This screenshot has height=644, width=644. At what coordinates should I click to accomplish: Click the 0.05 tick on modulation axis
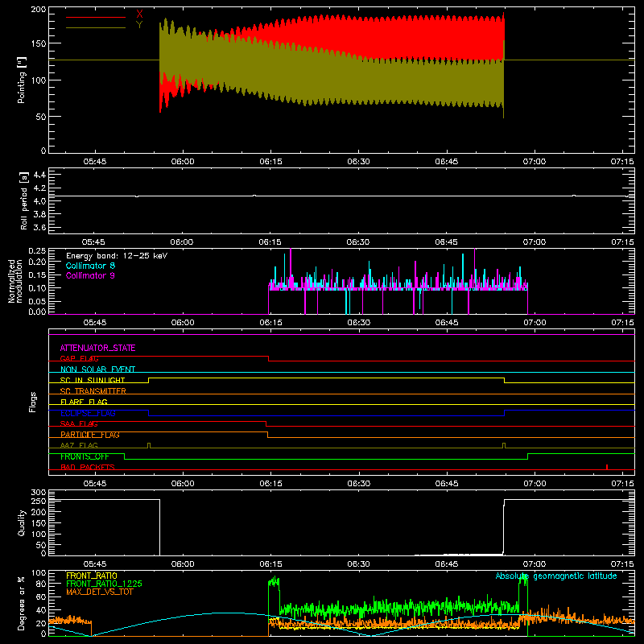[x=37, y=301]
